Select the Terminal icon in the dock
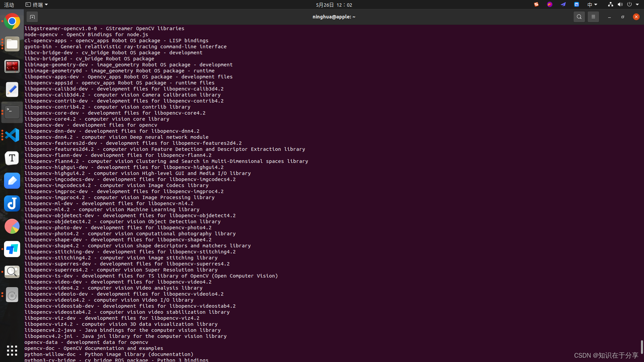 (12, 112)
